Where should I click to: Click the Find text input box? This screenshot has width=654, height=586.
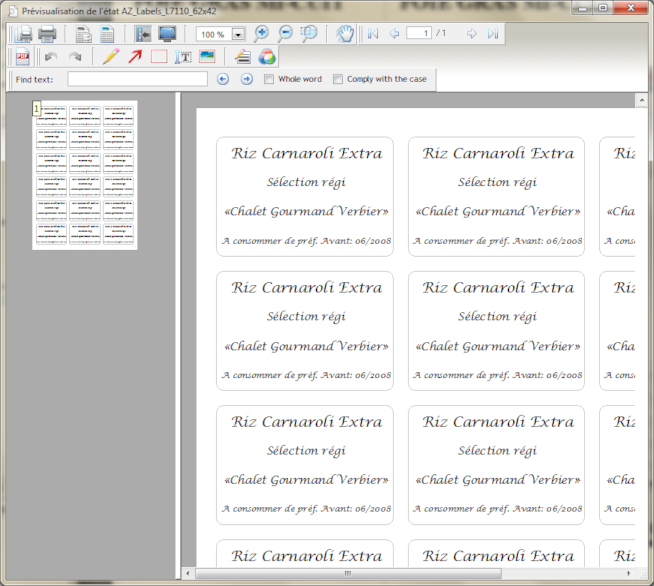138,79
